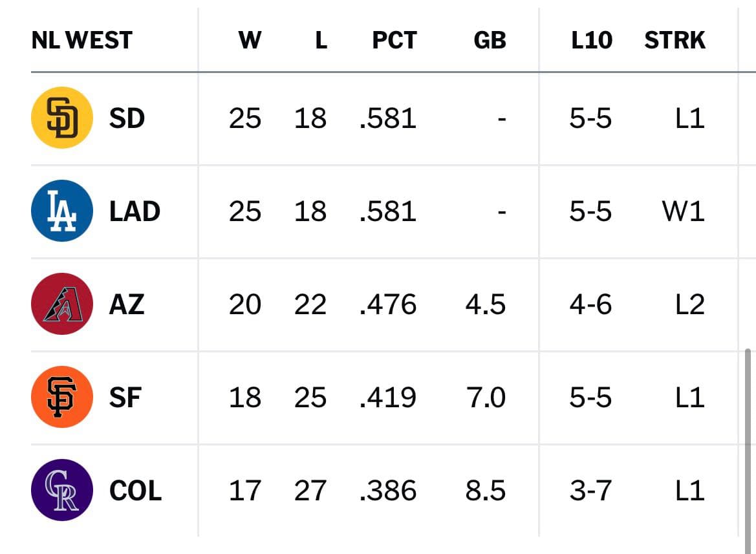This screenshot has height=554, width=756.
Task: Click the PCT column header
Action: coord(394,40)
